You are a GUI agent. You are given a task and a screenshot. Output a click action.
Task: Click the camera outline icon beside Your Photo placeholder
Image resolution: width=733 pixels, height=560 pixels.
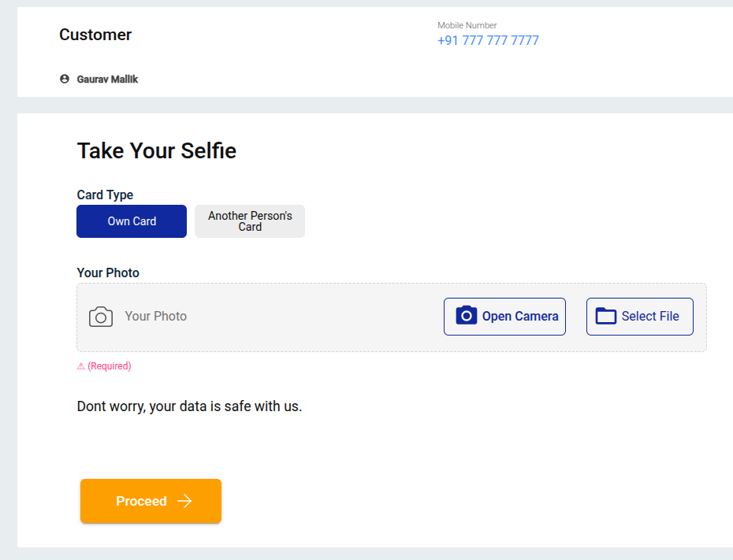(101, 317)
